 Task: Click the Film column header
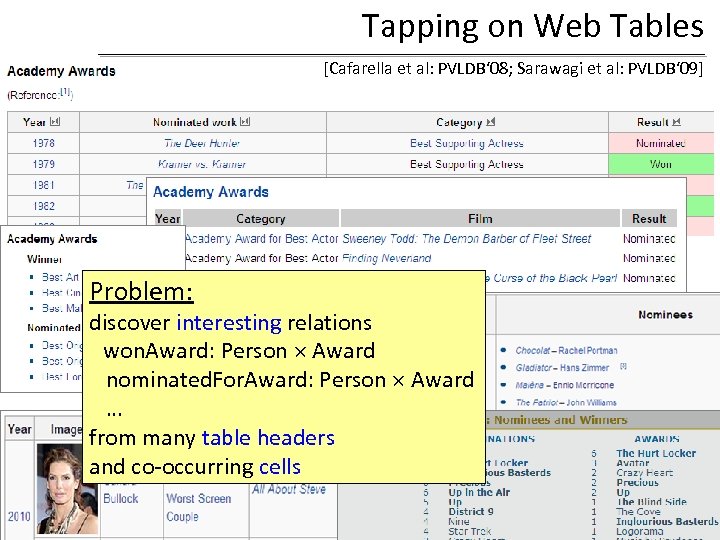[x=480, y=219]
